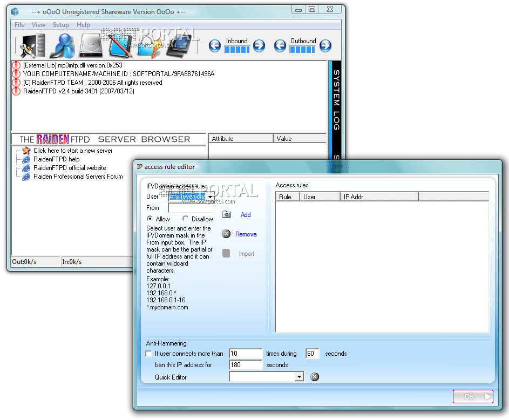Click the Inbound bandwidth bar

click(x=237, y=49)
